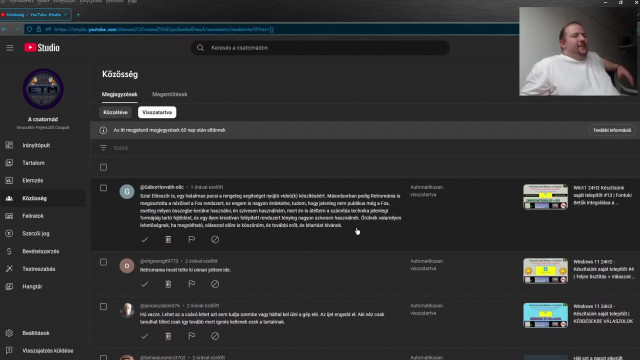Click the Visszajelzés küldése icon
The image size is (640, 360).
(9, 351)
